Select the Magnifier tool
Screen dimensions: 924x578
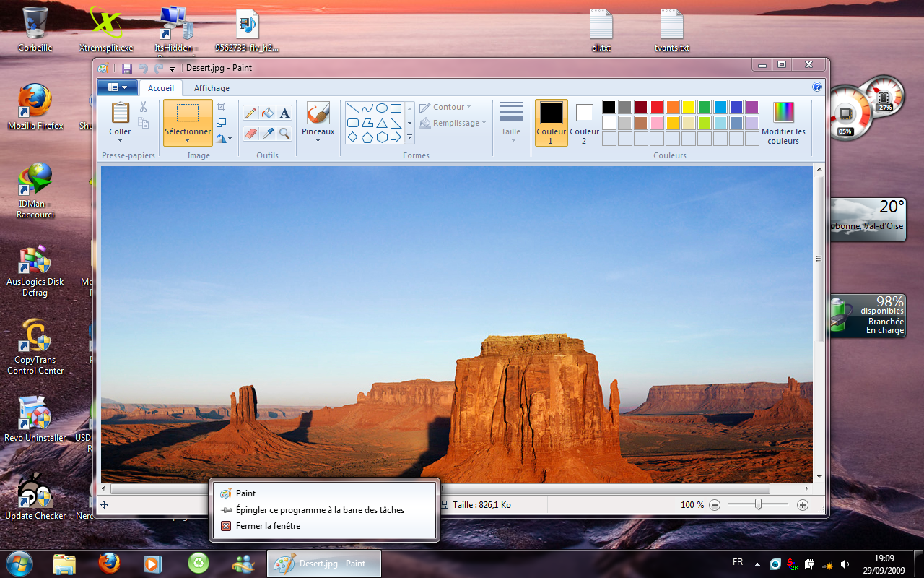pyautogui.click(x=285, y=133)
